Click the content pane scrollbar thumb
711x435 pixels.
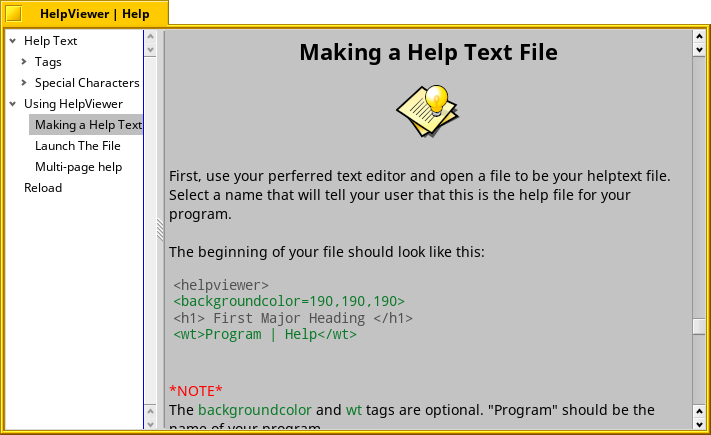click(699, 327)
